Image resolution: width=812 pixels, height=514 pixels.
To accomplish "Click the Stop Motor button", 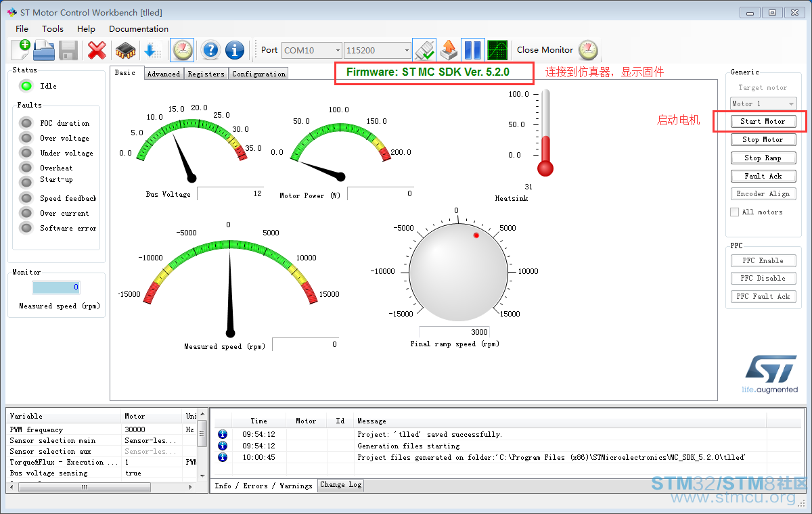I will point(763,140).
